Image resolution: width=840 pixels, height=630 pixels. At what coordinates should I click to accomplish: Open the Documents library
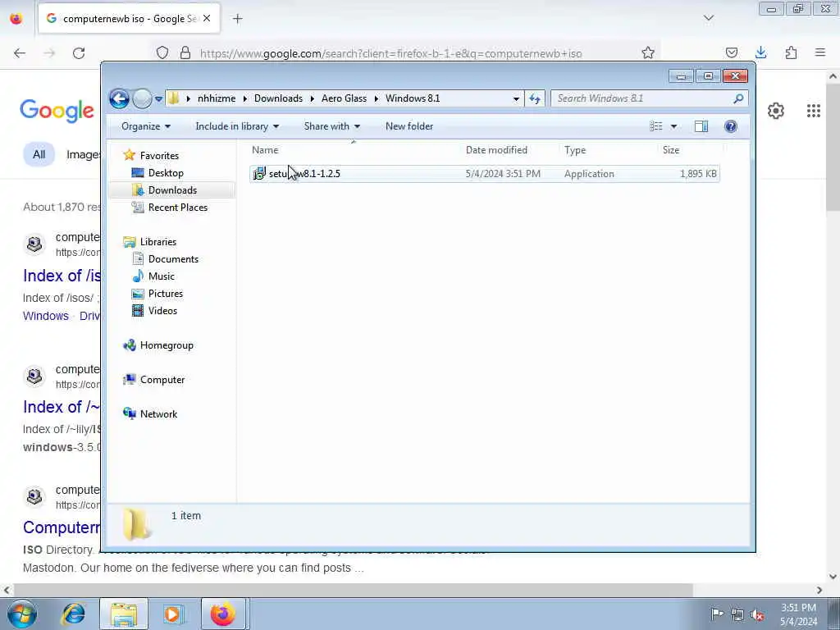click(173, 259)
